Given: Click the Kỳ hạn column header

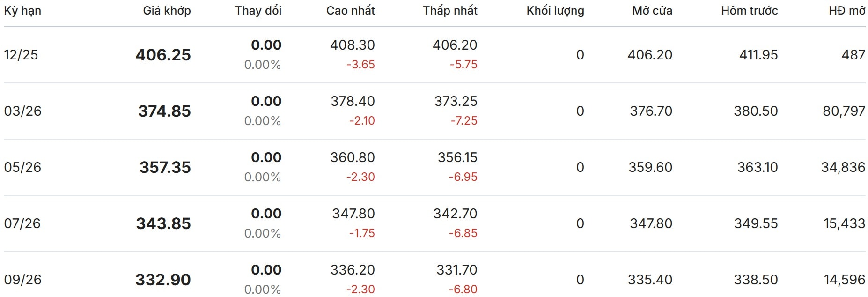Looking at the screenshot, I should click(x=22, y=11).
